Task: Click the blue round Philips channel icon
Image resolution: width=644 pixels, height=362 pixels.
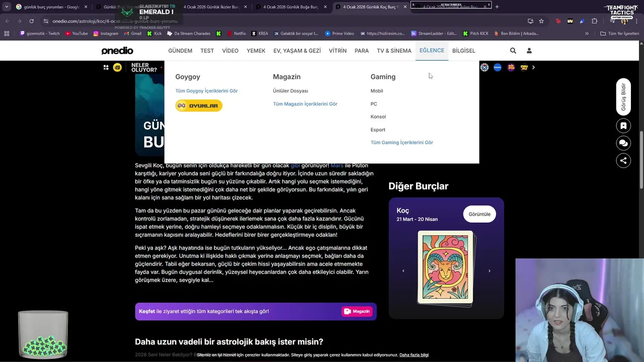Action: coord(498,67)
